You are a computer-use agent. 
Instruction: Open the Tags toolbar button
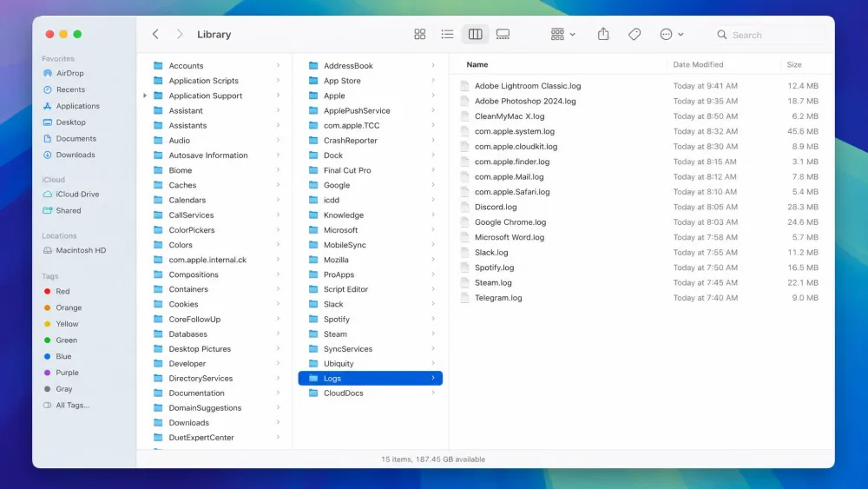pos(635,35)
